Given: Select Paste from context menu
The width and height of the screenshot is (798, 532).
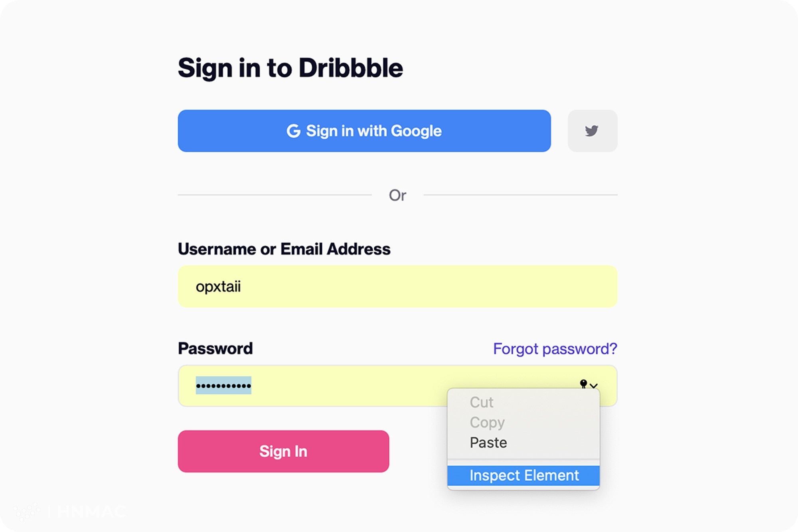Looking at the screenshot, I should [x=488, y=441].
